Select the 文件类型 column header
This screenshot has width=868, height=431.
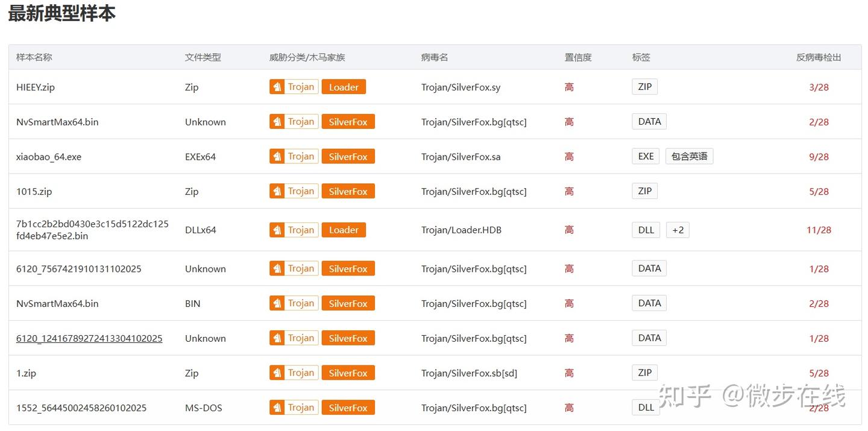(x=203, y=57)
